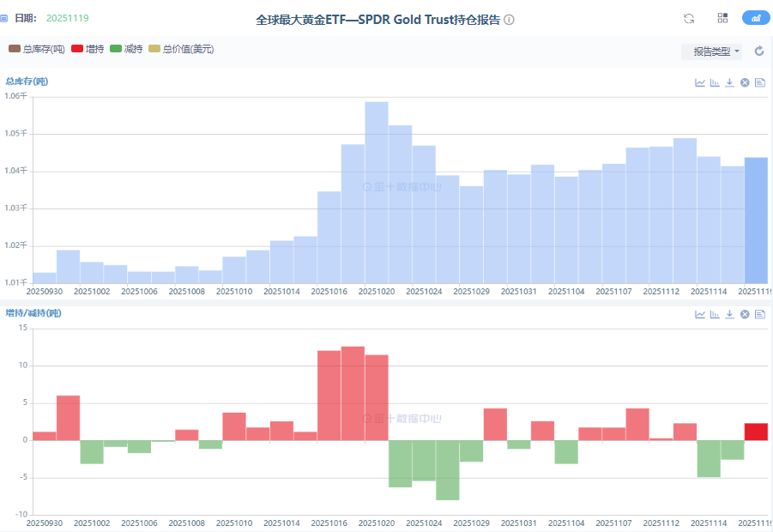Image resolution: width=773 pixels, height=532 pixels.
Task: Switch 增持/减持 chart to bar view
Action: (715, 315)
